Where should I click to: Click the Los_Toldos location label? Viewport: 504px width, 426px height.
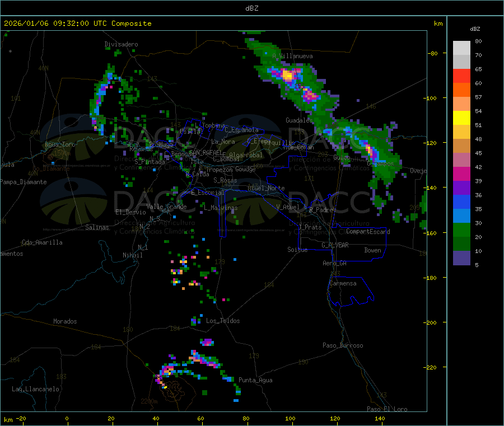pyautogui.click(x=223, y=321)
